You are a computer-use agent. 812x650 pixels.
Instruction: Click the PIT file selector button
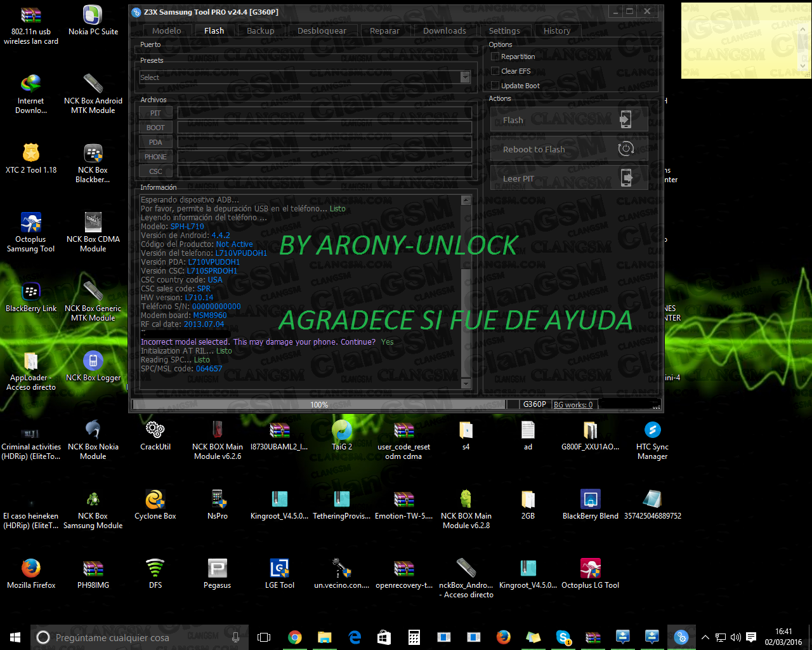(155, 113)
